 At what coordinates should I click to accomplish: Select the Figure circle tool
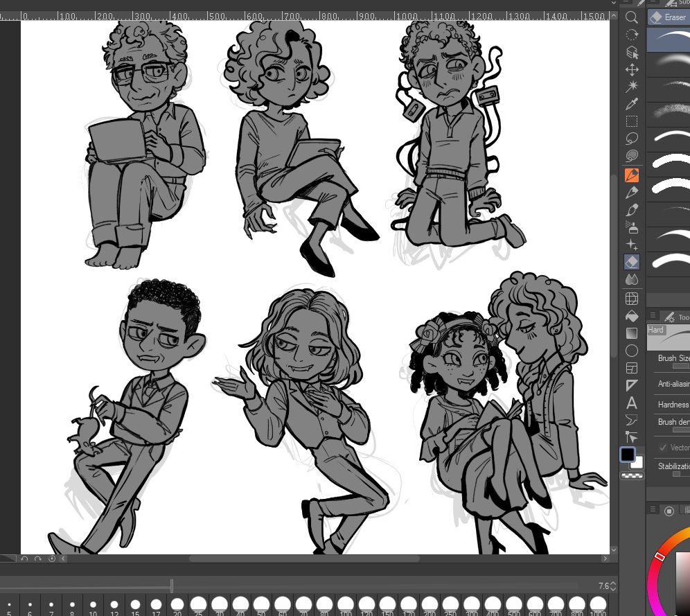632,350
